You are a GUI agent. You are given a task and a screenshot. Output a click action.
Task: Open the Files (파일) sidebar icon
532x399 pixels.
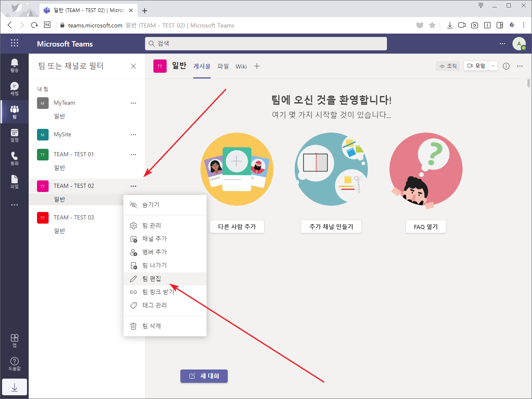tap(15, 182)
